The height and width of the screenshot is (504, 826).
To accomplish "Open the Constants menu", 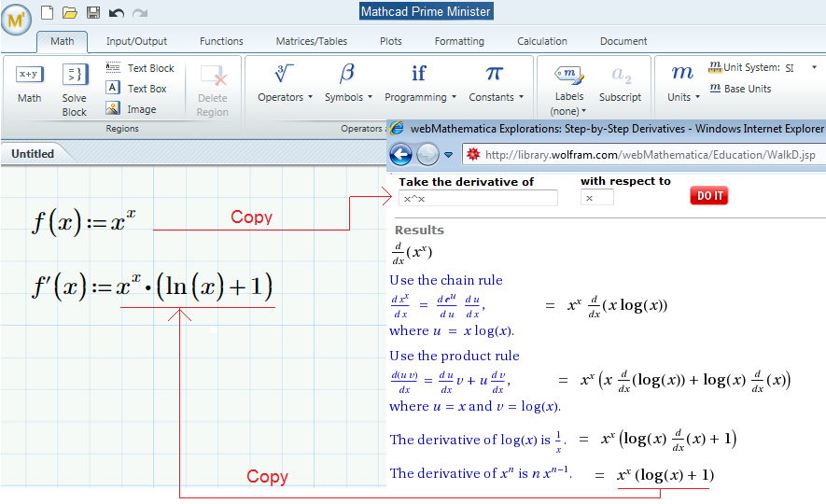I will (496, 84).
